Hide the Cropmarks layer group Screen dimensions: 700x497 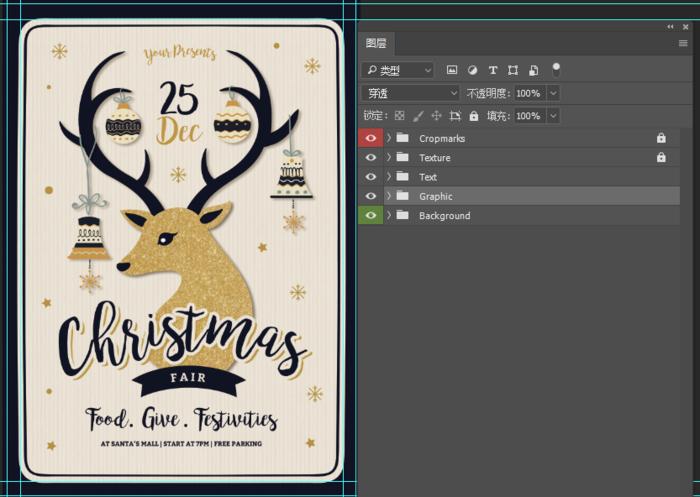click(x=371, y=138)
